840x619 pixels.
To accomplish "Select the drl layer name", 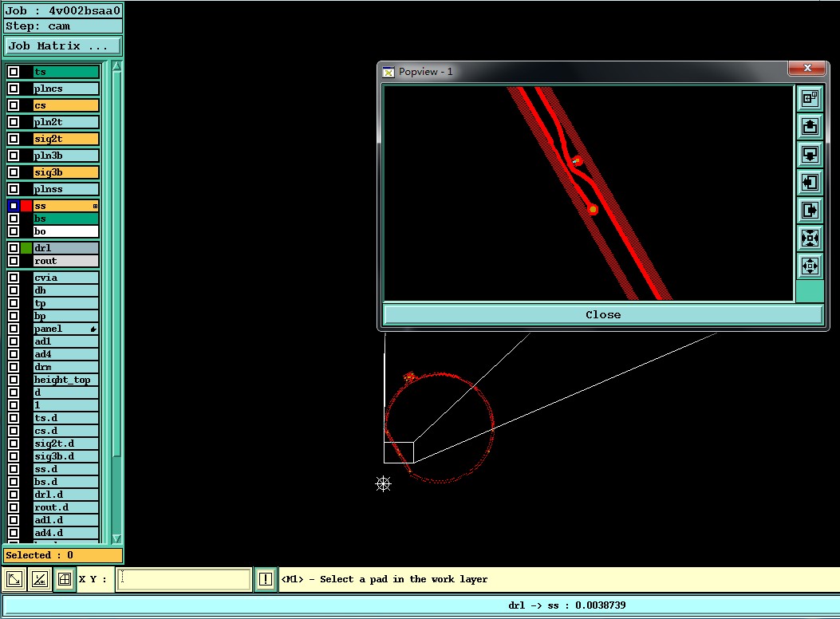I will click(66, 248).
